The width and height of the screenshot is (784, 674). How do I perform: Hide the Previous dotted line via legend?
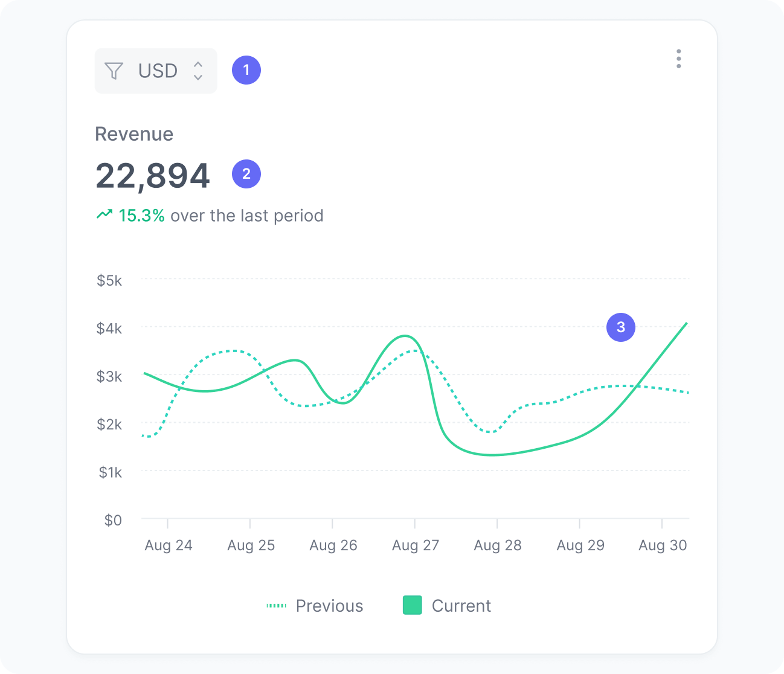pyautogui.click(x=315, y=605)
